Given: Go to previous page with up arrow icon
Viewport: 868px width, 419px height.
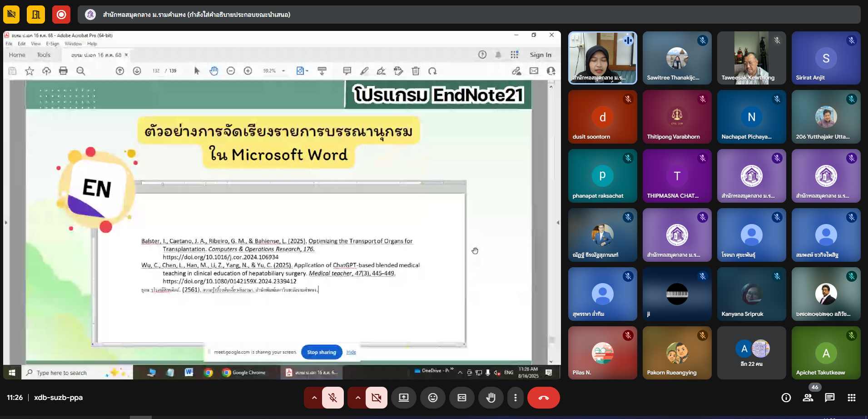Looking at the screenshot, I should coord(120,71).
